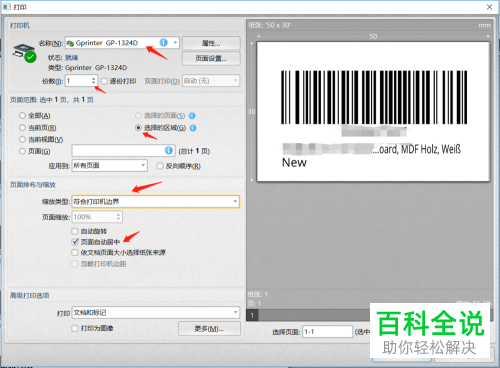Click info icon inside the 页面 range field
This screenshot has width=500, height=368.
(x=169, y=151)
